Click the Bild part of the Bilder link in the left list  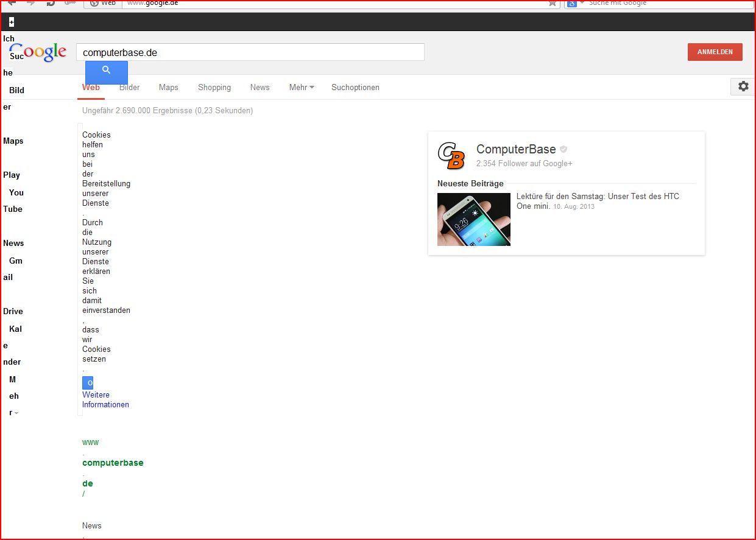pos(16,90)
